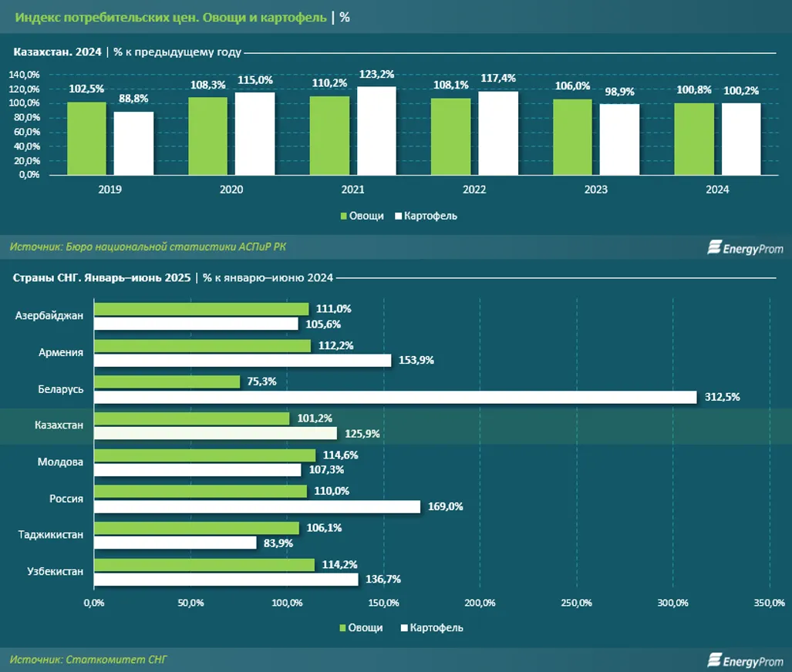Click the Россия potato bar showing 169,0%
Screen dimensions: 792x672
coord(257,506)
